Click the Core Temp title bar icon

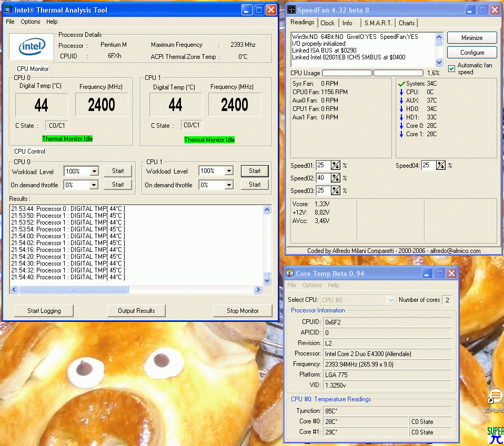290,273
